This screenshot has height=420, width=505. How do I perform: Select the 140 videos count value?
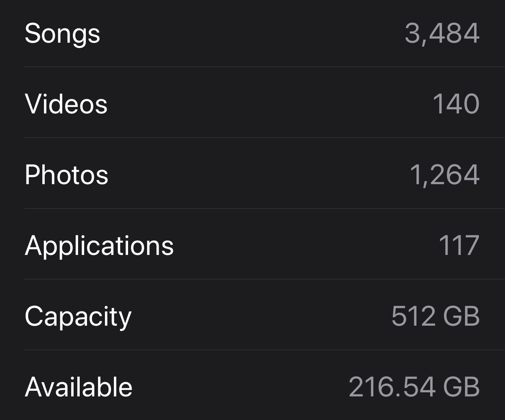click(456, 104)
